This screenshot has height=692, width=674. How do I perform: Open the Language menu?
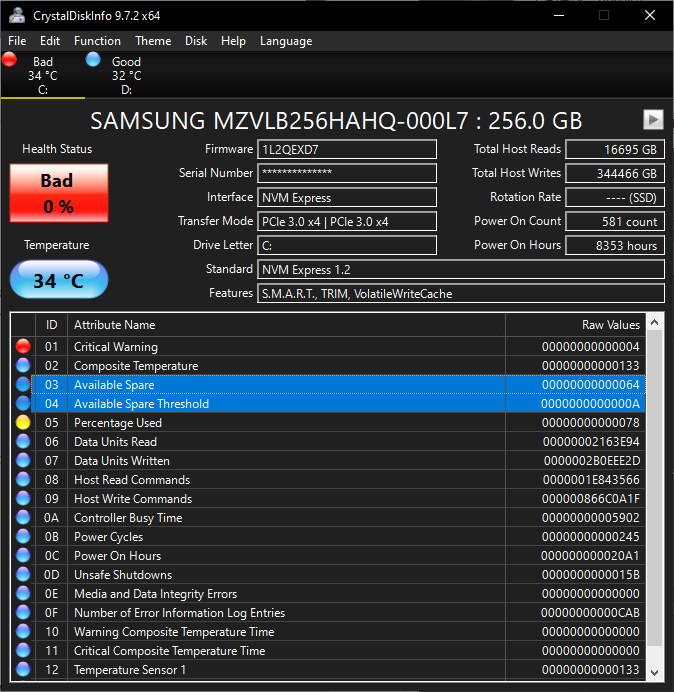286,41
